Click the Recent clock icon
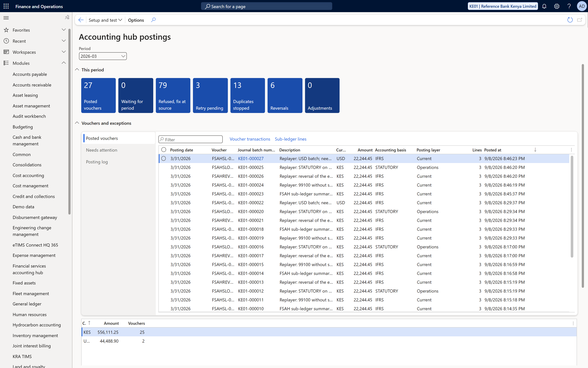The image size is (588, 368). [x=6, y=41]
